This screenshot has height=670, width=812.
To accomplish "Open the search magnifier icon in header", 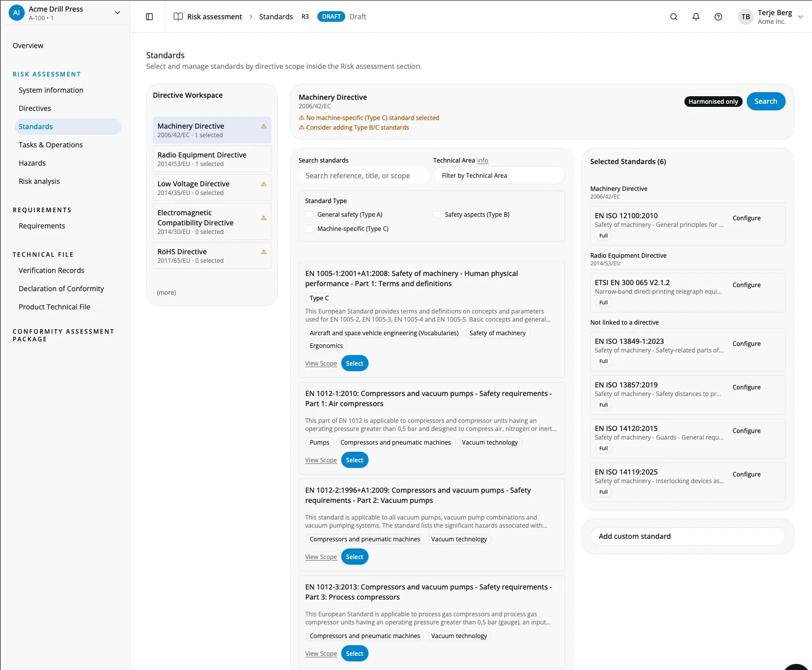I will click(674, 17).
